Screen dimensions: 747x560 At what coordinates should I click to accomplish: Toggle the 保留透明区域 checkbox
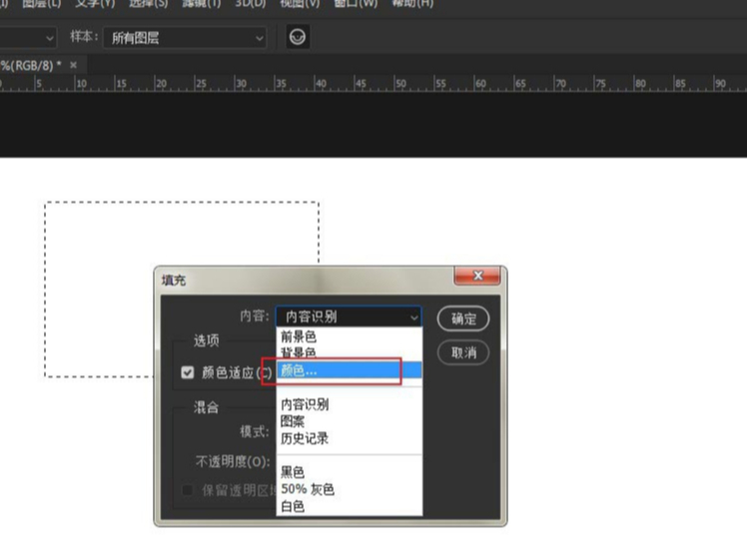click(x=188, y=490)
